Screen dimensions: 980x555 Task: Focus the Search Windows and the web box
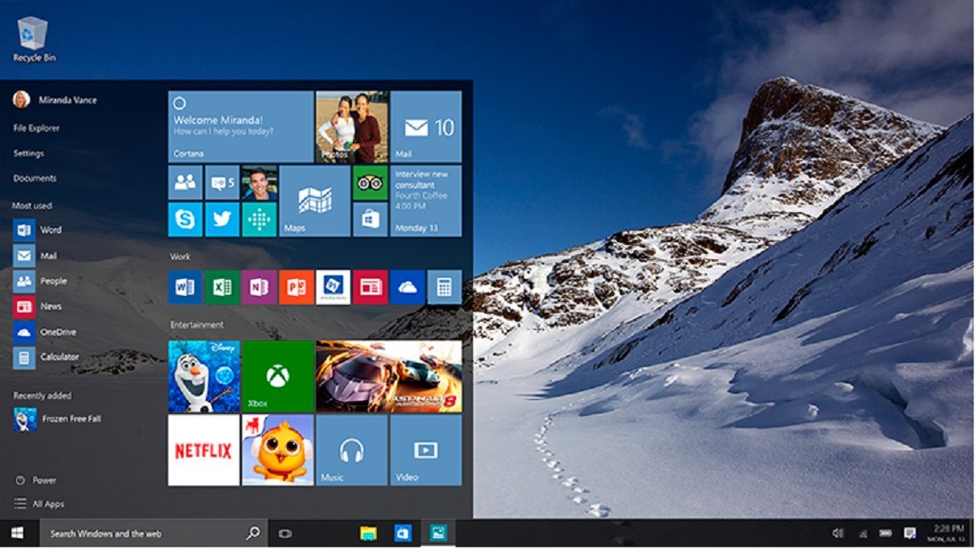click(153, 533)
